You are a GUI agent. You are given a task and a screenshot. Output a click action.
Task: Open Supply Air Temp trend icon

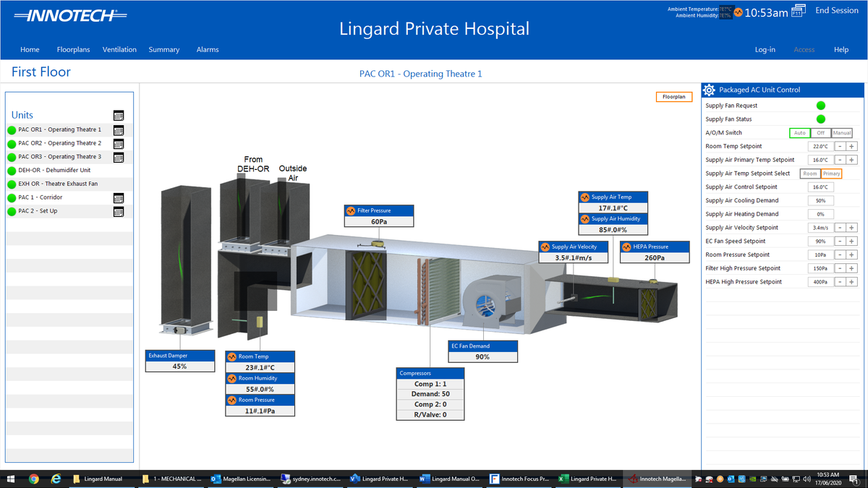tap(585, 197)
